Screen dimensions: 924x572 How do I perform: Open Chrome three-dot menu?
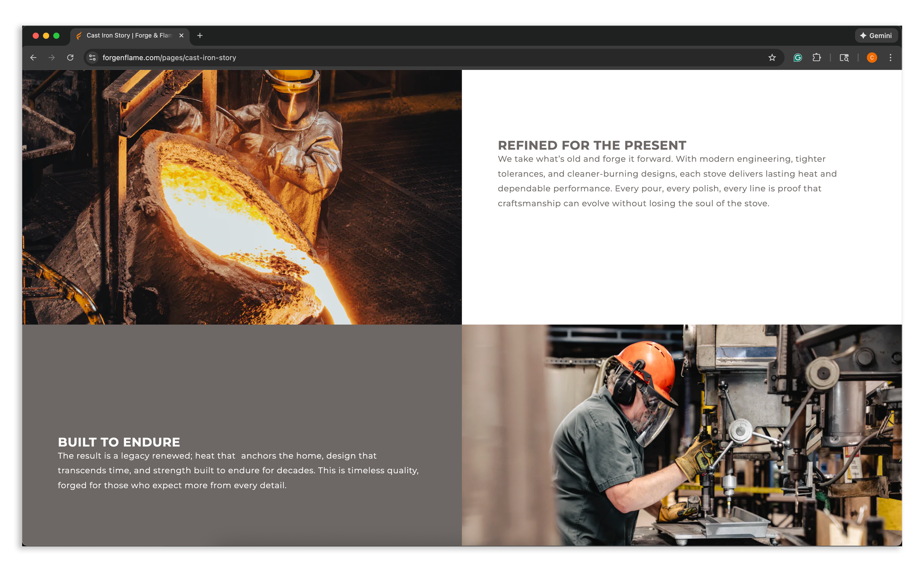(x=890, y=58)
